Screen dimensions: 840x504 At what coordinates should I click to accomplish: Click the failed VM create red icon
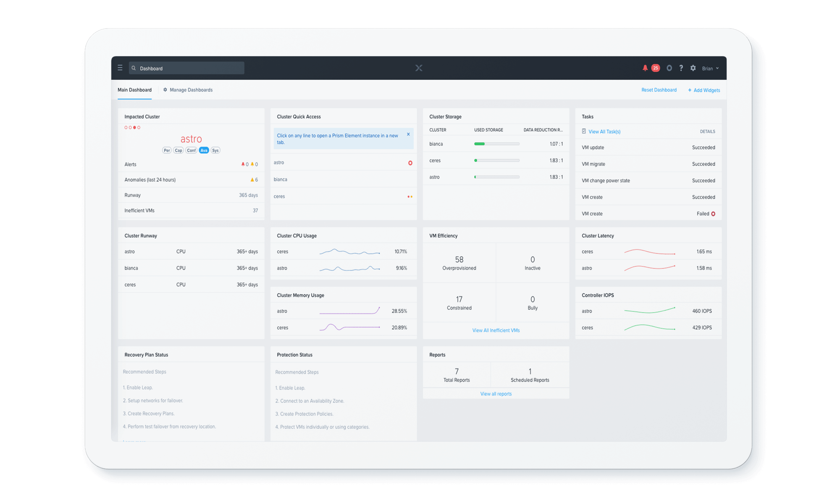coord(713,214)
